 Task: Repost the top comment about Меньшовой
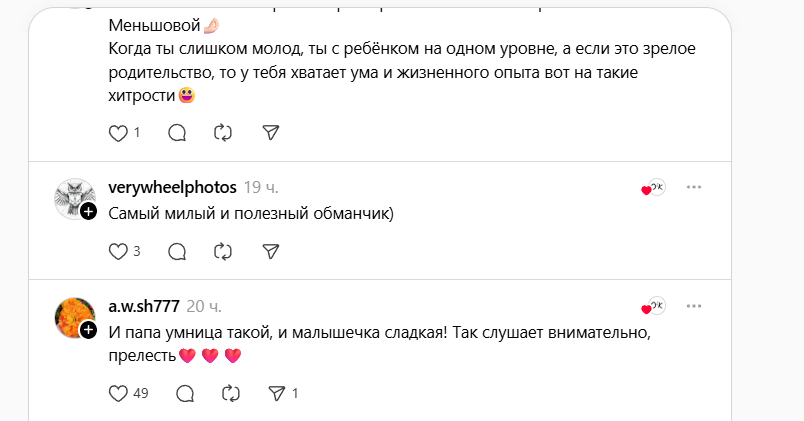pyautogui.click(x=224, y=132)
